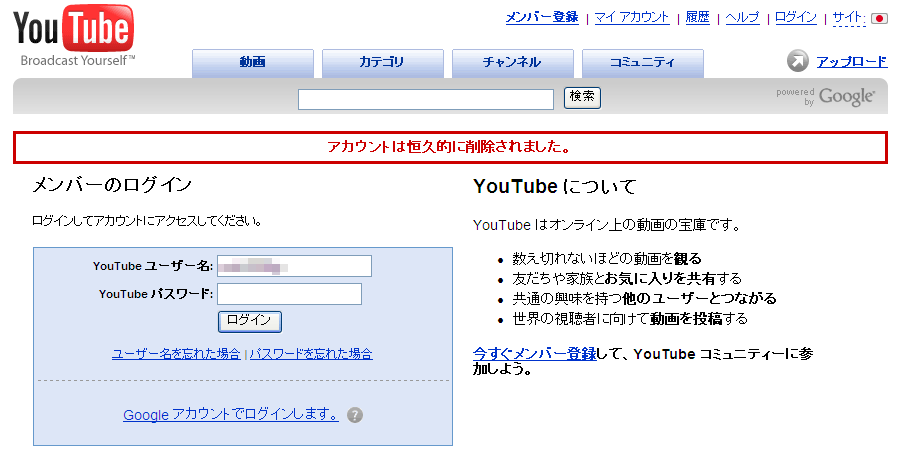Viewport: 906px width, 463px height.
Task: Click the メンバー登録 link in header
Action: [542, 17]
